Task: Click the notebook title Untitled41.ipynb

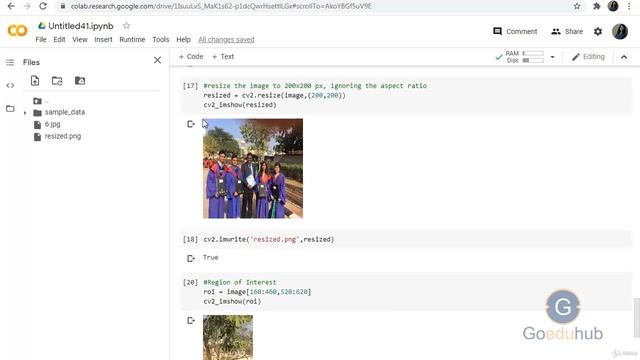Action: coord(81,26)
